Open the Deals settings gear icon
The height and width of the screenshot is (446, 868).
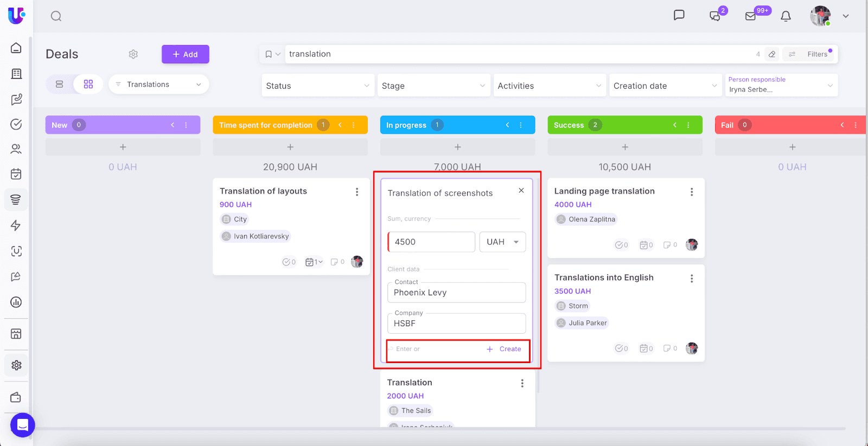click(x=133, y=54)
